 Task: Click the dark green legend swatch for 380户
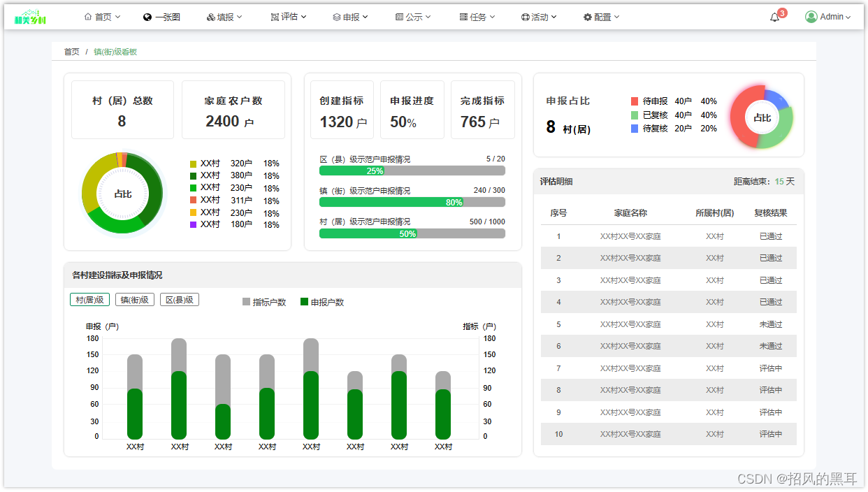pos(194,175)
